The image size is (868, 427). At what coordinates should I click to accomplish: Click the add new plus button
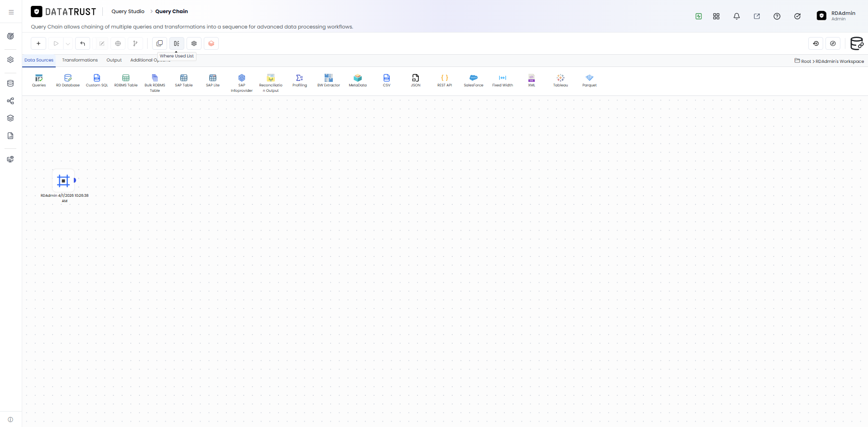[x=38, y=43]
